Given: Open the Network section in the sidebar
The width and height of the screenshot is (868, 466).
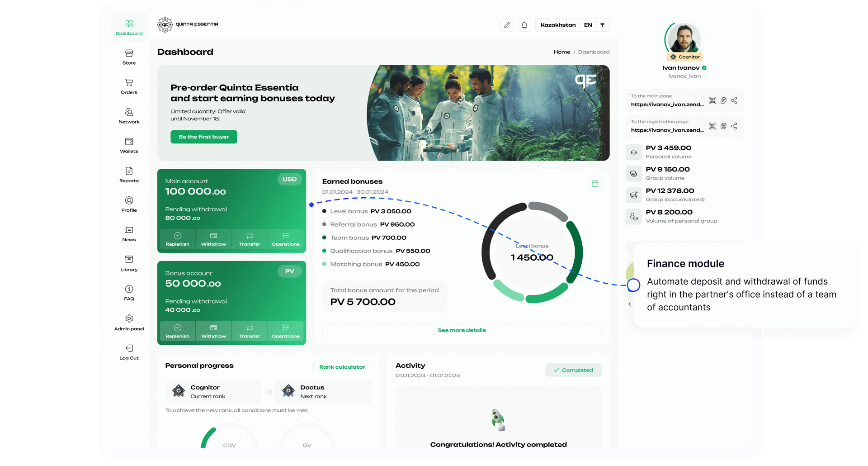Looking at the screenshot, I should coord(129,116).
